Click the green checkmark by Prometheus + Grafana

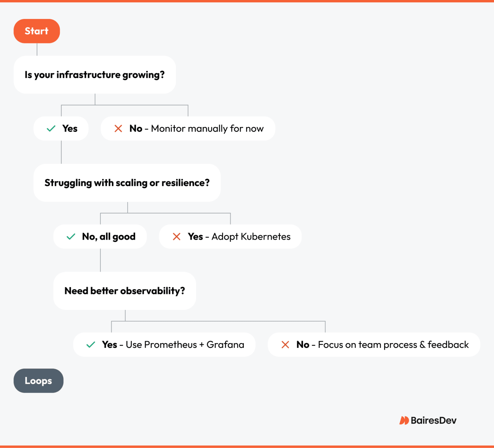click(x=91, y=345)
